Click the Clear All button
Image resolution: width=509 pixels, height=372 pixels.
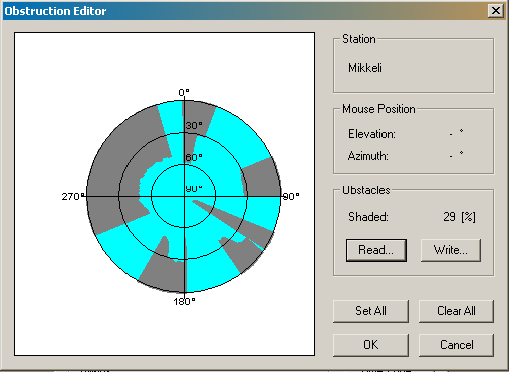[x=456, y=311]
